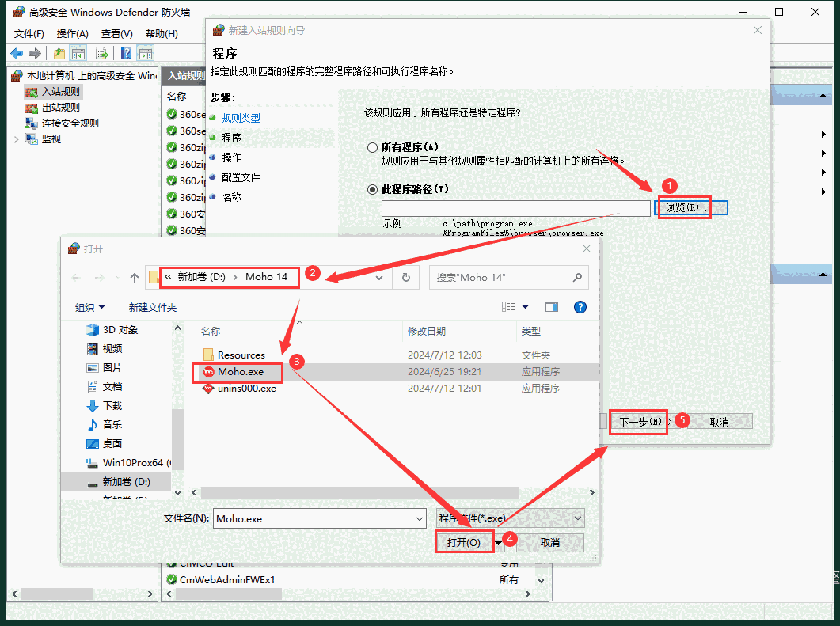Click the magnifier search icon
Screen dimensions: 840x626
click(x=577, y=278)
